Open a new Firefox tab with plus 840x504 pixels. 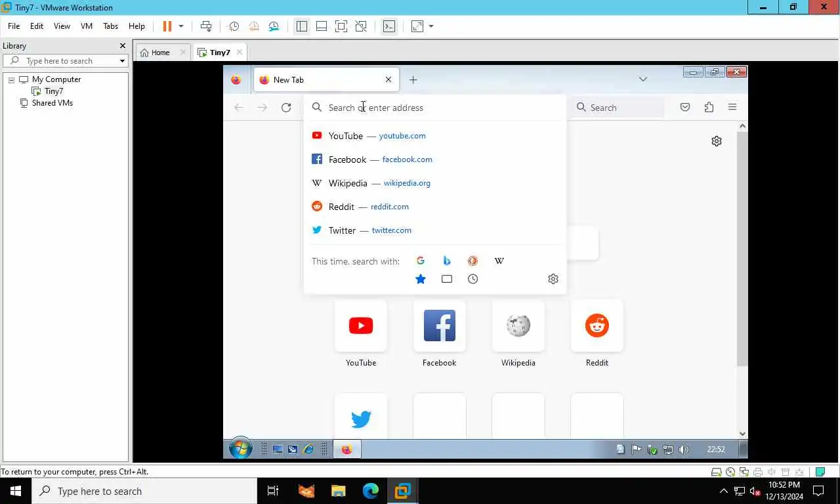(413, 79)
